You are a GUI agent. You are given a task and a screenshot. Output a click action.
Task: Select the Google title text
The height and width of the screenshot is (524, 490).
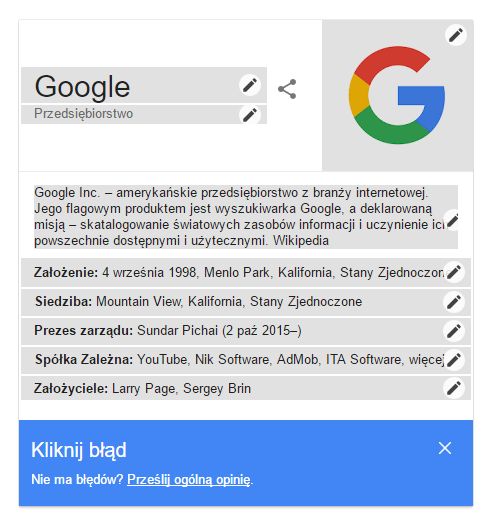(x=82, y=87)
